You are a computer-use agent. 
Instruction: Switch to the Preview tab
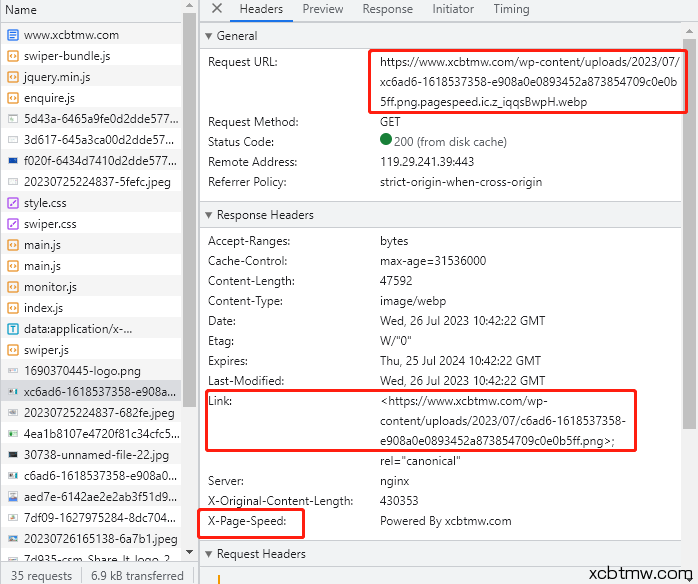tap(323, 9)
